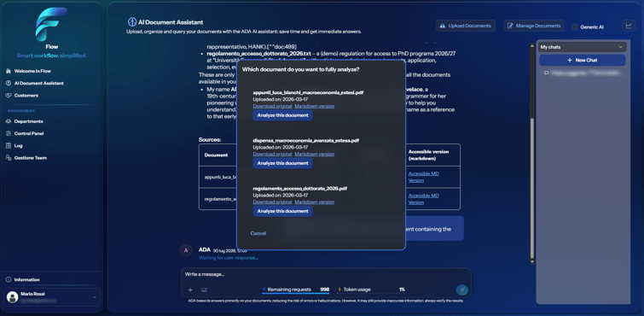Screen dimensions: 644x316
Task: Toggle the Generic AI checkbox
Action: point(575,27)
